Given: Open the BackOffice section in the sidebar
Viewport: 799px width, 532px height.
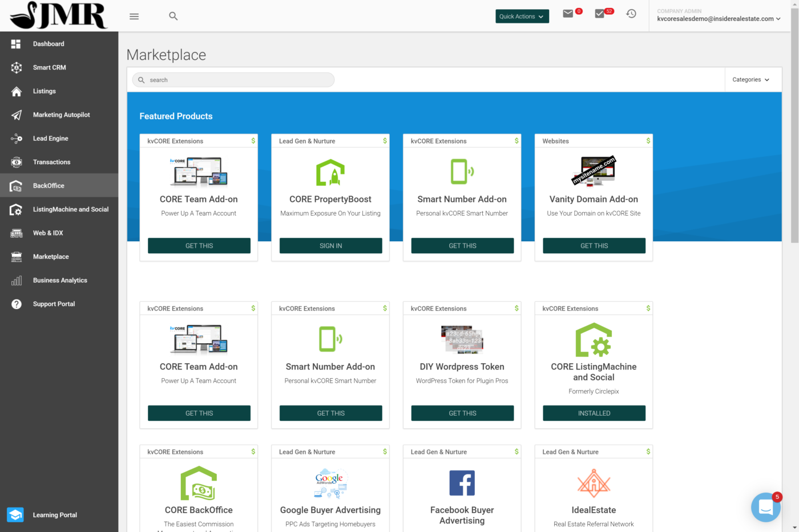Looking at the screenshot, I should pos(15,185).
